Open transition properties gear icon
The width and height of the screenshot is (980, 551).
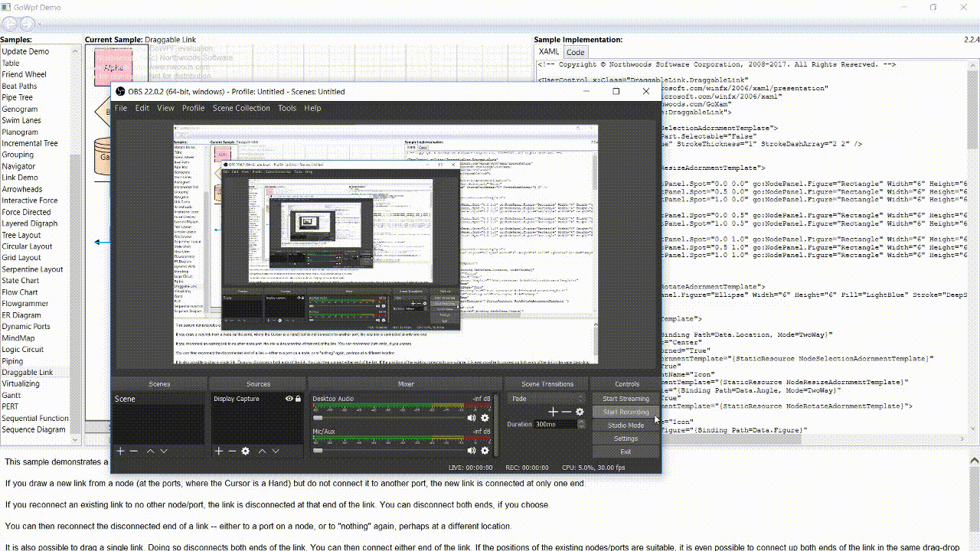[580, 412]
